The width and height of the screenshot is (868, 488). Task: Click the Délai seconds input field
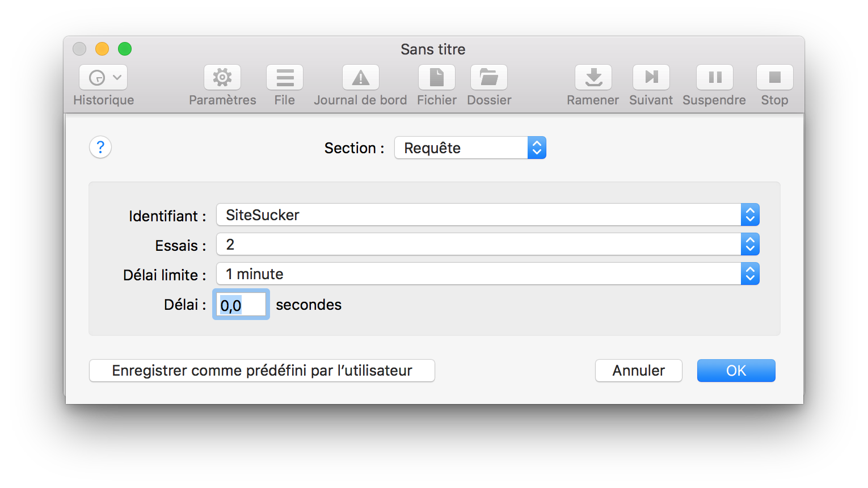pos(241,305)
